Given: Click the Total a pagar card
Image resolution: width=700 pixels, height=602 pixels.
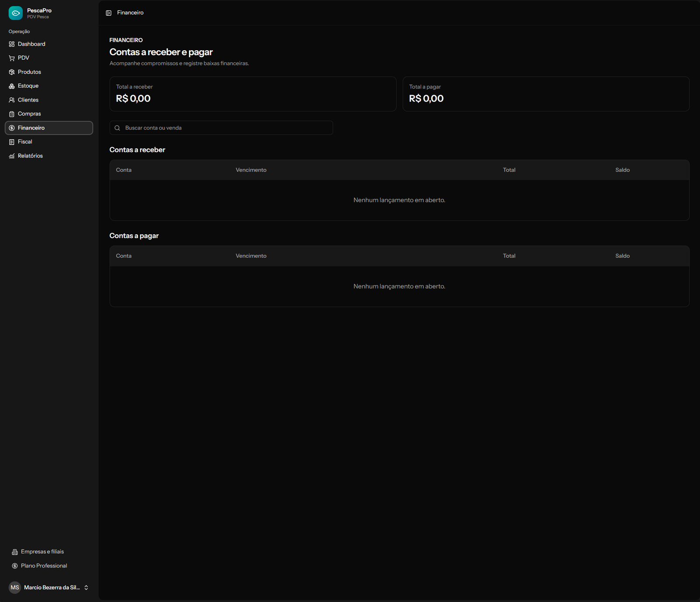Looking at the screenshot, I should point(546,94).
